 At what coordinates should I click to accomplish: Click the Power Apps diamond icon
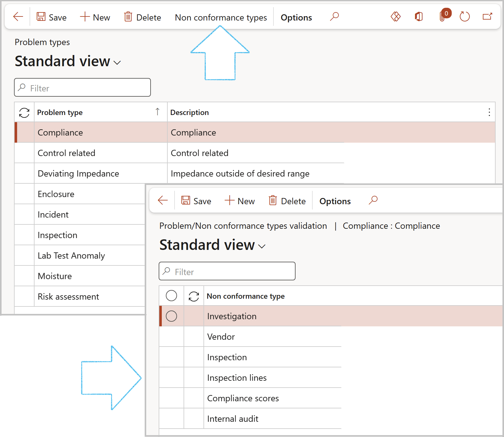click(395, 16)
